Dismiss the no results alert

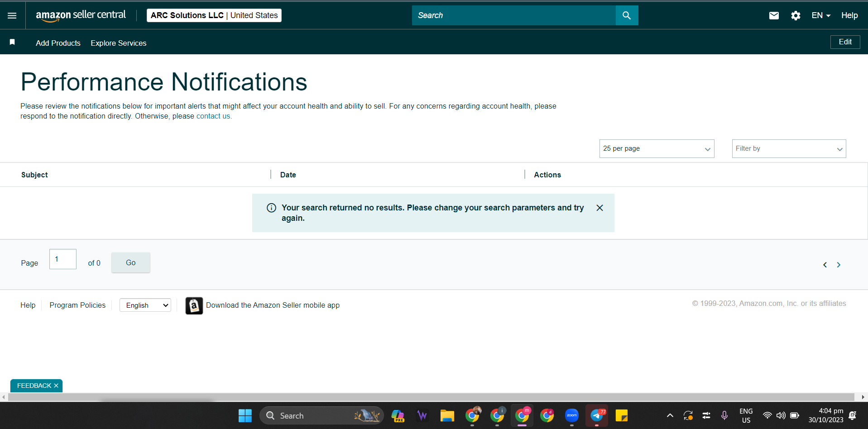tap(599, 208)
